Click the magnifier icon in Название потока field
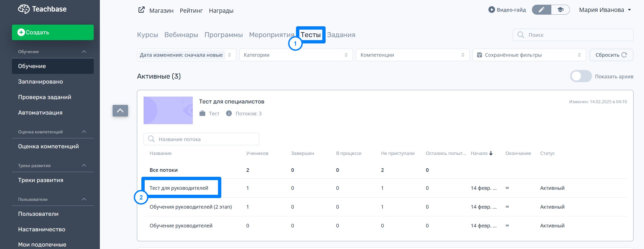This screenshot has width=644, height=249. click(x=151, y=139)
